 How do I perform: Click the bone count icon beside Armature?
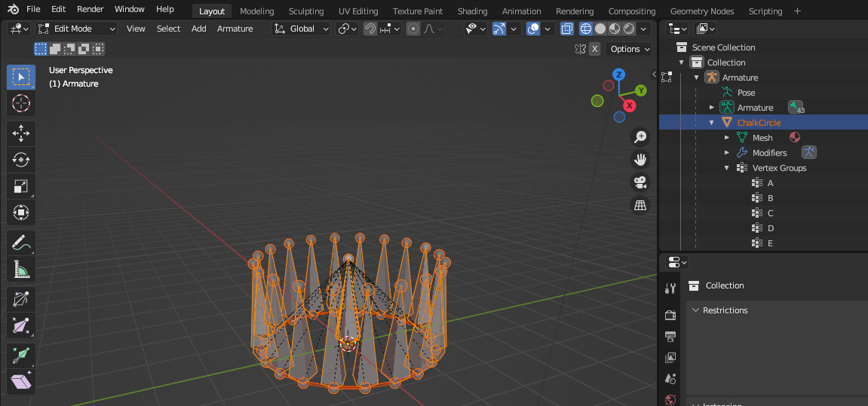pos(796,107)
